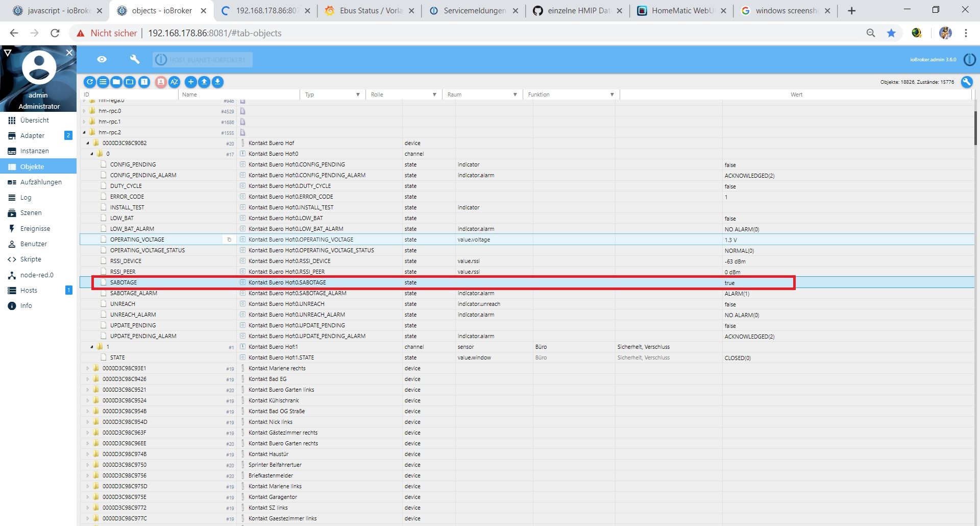This screenshot has width=980, height=526.
Task: Copy OPERATING_VOLTAGE id with row copy icon
Action: [229, 240]
